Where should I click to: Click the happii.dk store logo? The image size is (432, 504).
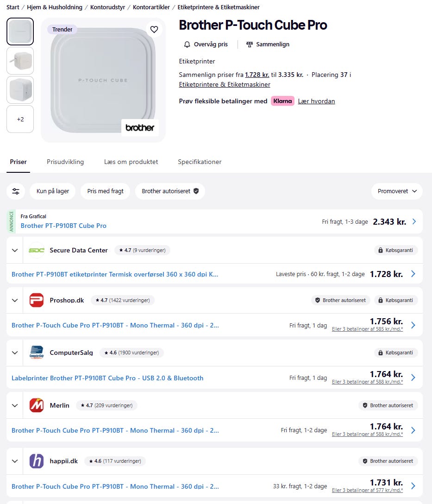point(37,461)
